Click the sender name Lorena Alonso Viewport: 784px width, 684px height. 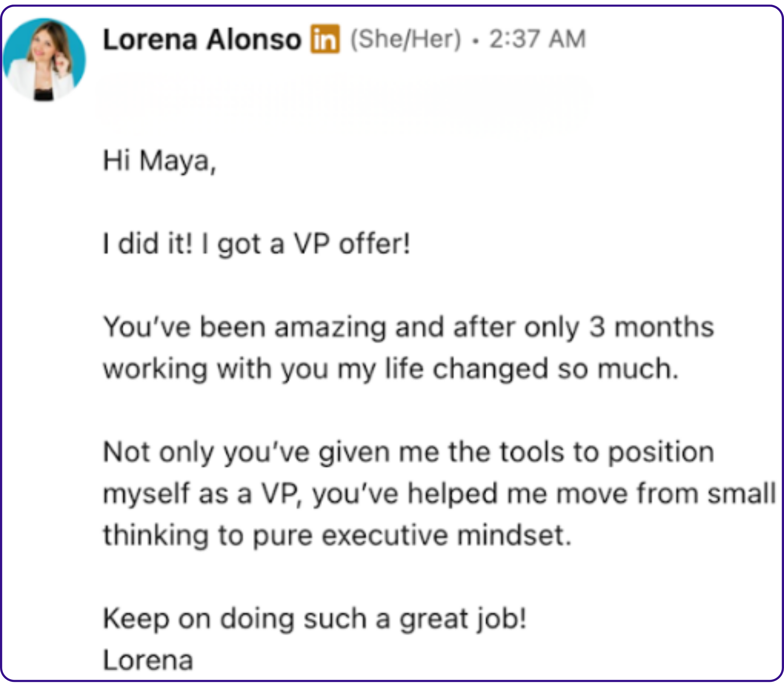[x=202, y=40]
